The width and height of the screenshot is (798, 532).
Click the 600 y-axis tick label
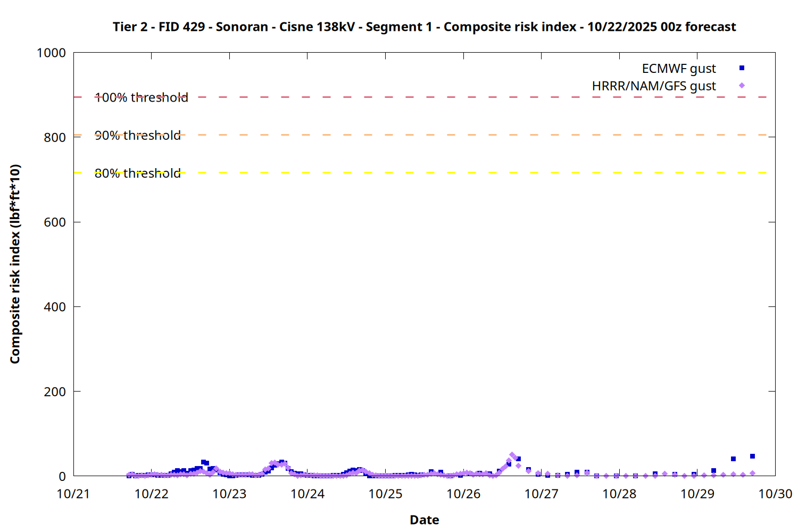pyautogui.click(x=55, y=222)
